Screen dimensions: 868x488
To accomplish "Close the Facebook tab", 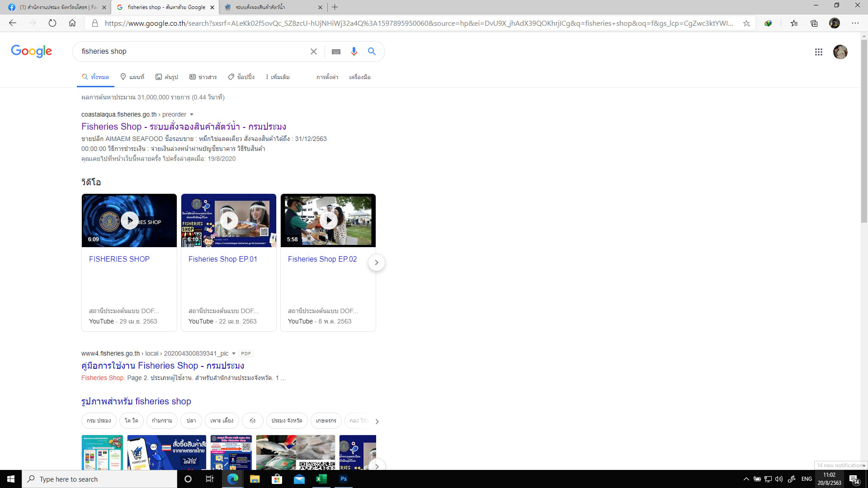I will coord(104,7).
